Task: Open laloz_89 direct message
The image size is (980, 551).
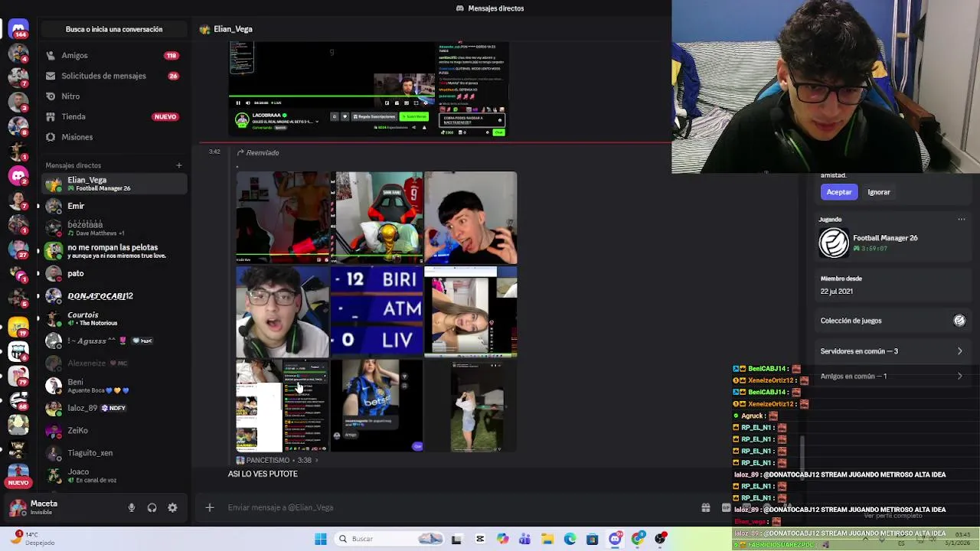Action: [113, 408]
